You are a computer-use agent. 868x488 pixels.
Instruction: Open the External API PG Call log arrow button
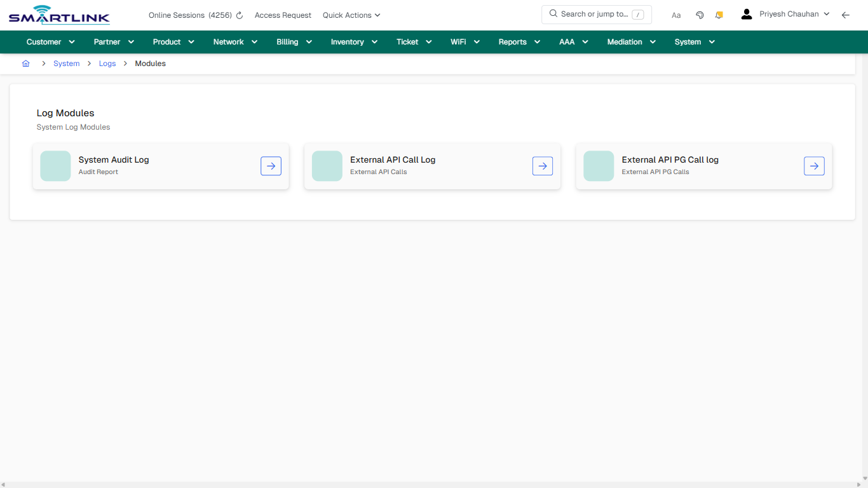click(814, 166)
